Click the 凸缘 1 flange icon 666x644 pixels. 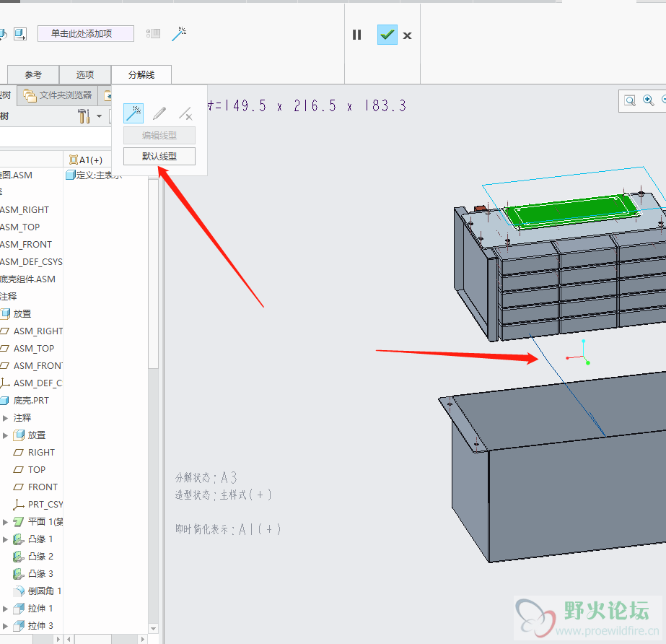tap(19, 539)
